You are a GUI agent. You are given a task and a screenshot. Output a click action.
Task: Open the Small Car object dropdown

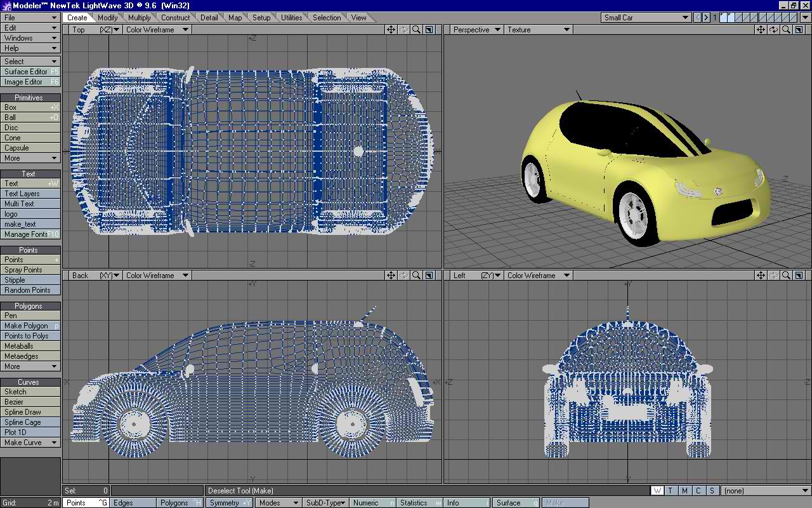[x=646, y=18]
